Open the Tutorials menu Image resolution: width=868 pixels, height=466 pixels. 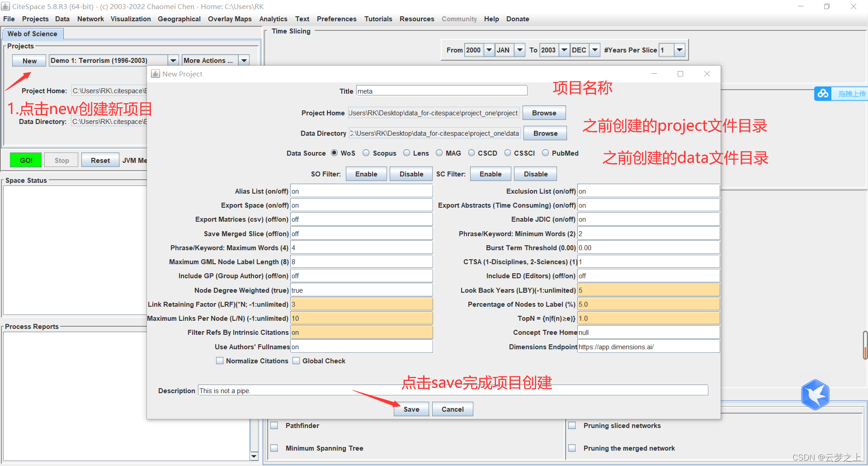[378, 19]
